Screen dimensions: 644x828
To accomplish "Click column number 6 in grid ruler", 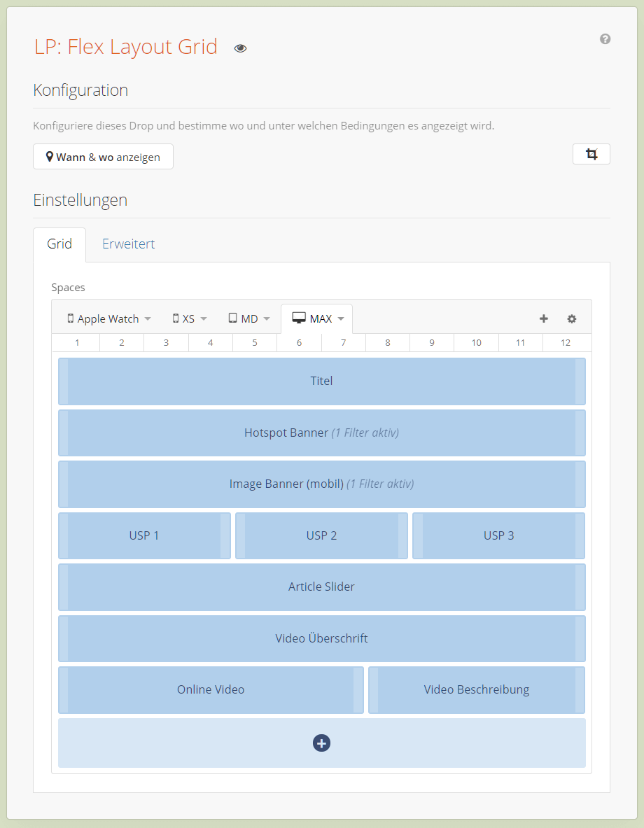I will 299,343.
